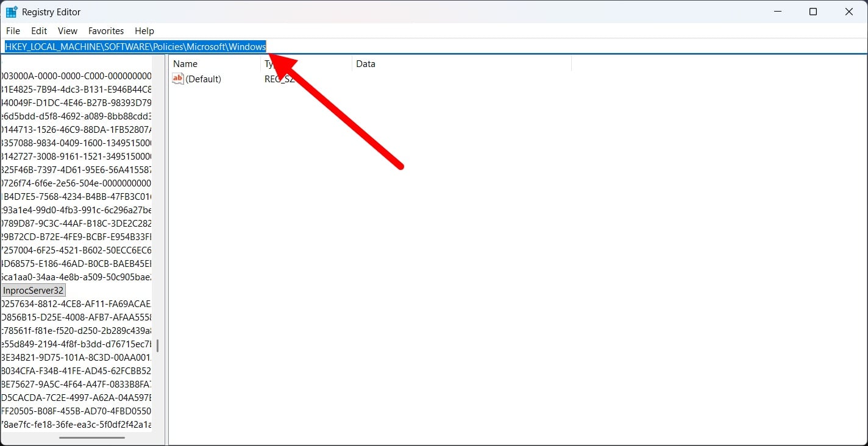Select key containing F34B-41FE-AD45-62FCBB52
Viewport: 868px width, 446px height.
click(x=76, y=370)
